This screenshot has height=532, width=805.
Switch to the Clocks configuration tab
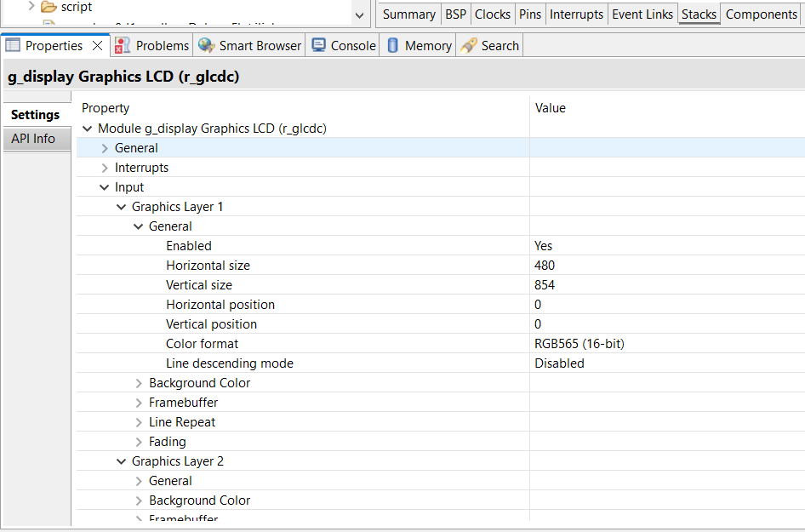(493, 14)
